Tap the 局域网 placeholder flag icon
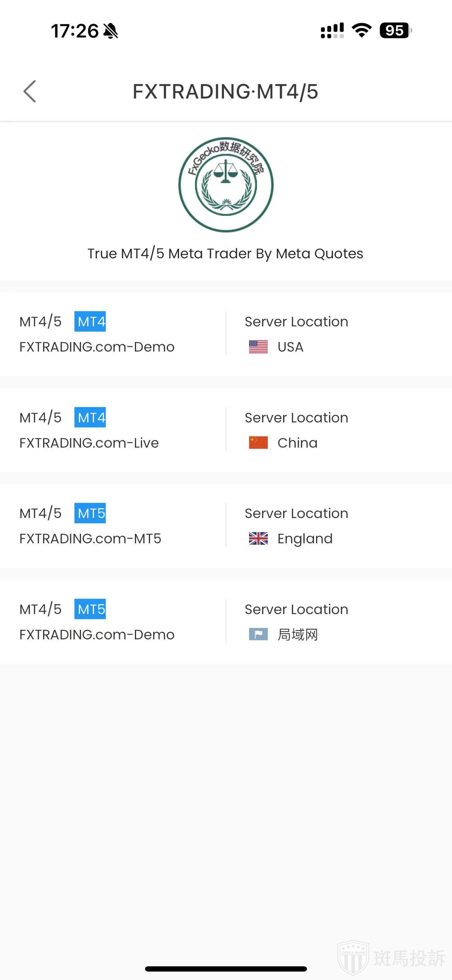Viewport: 452px width, 980px height. click(x=258, y=634)
